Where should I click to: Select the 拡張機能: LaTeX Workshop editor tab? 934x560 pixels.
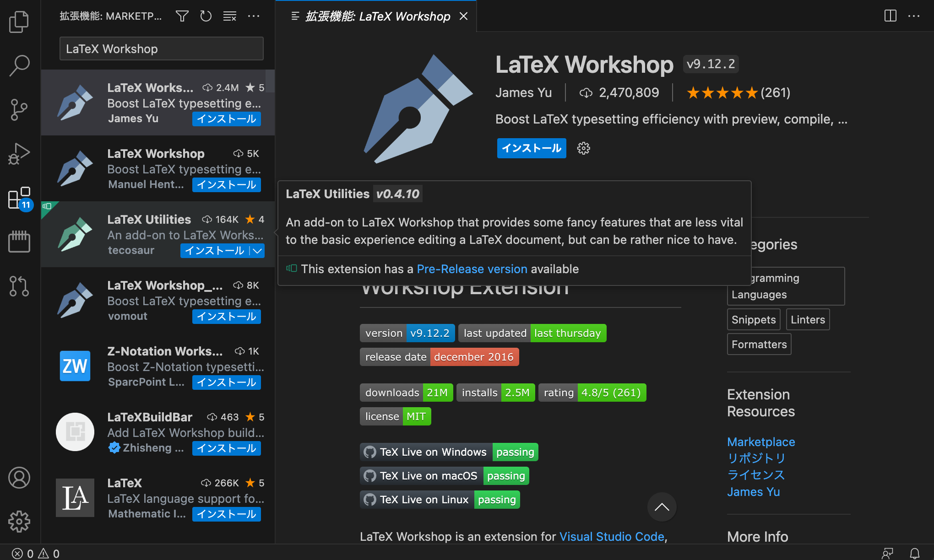click(375, 16)
